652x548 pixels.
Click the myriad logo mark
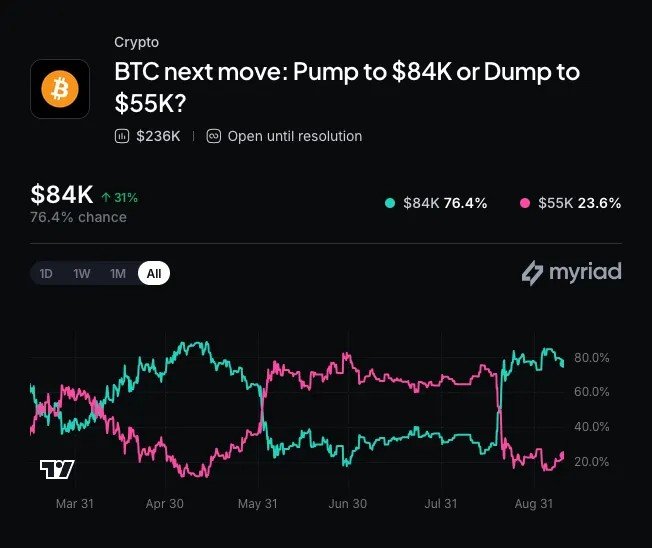click(x=532, y=273)
